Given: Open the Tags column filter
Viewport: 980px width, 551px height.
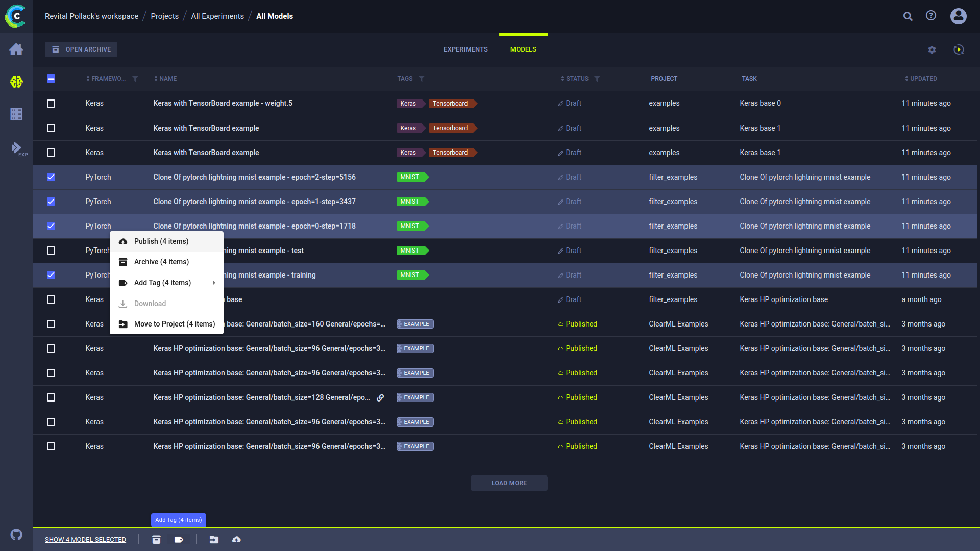Looking at the screenshot, I should [422, 79].
